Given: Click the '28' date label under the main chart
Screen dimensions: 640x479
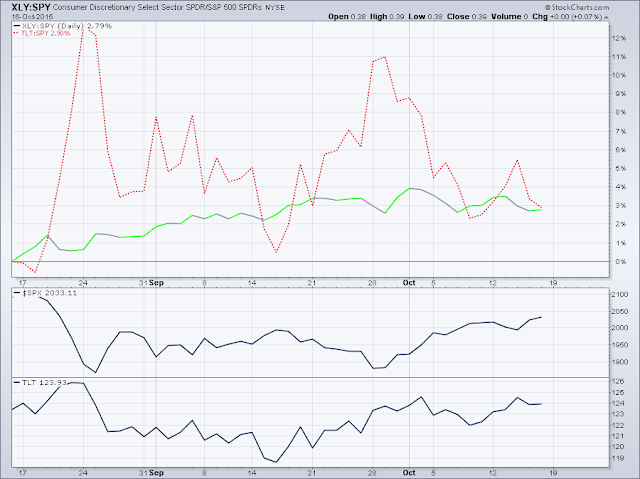Looking at the screenshot, I should tap(372, 283).
